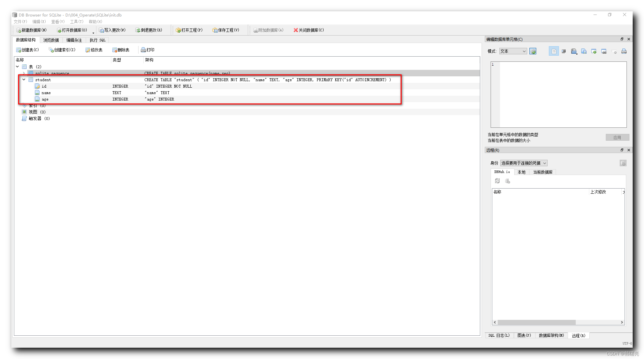Image resolution: width=644 pixels, height=359 pixels.
Task: Click the 保存工程 toolbar button
Action: point(226,30)
